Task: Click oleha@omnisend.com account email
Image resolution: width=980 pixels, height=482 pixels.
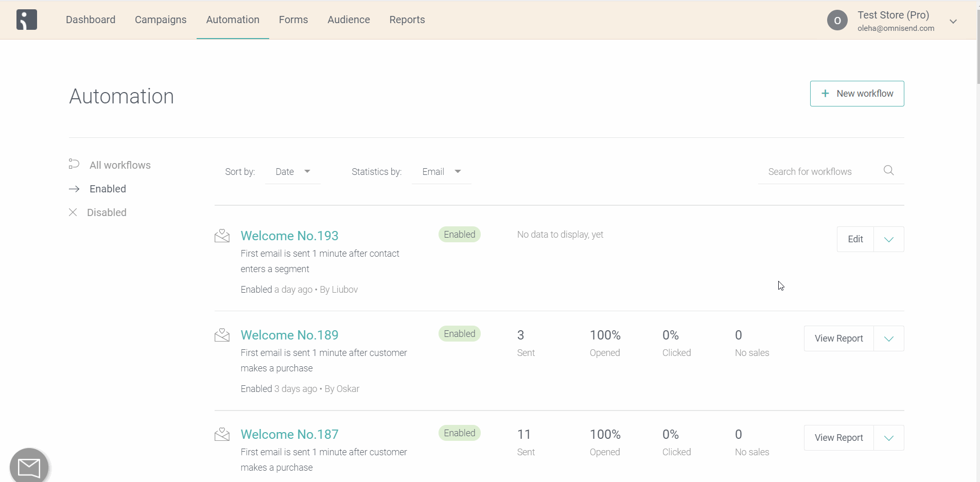Action: click(896, 28)
